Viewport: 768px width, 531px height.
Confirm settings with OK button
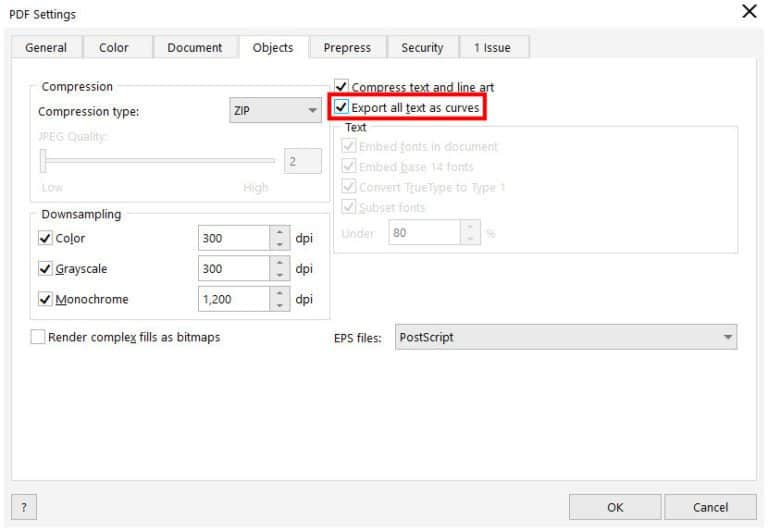[614, 507]
